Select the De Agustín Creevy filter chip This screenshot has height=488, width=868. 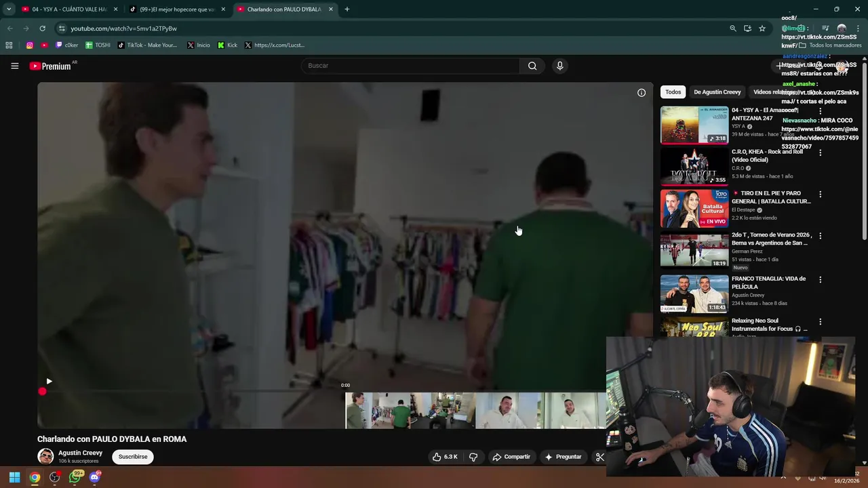[717, 92]
